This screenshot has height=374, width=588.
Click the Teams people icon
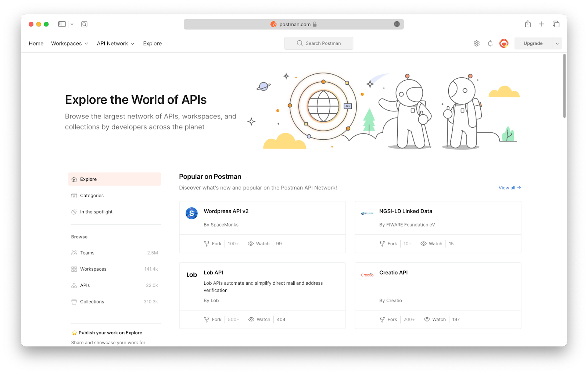click(x=74, y=253)
